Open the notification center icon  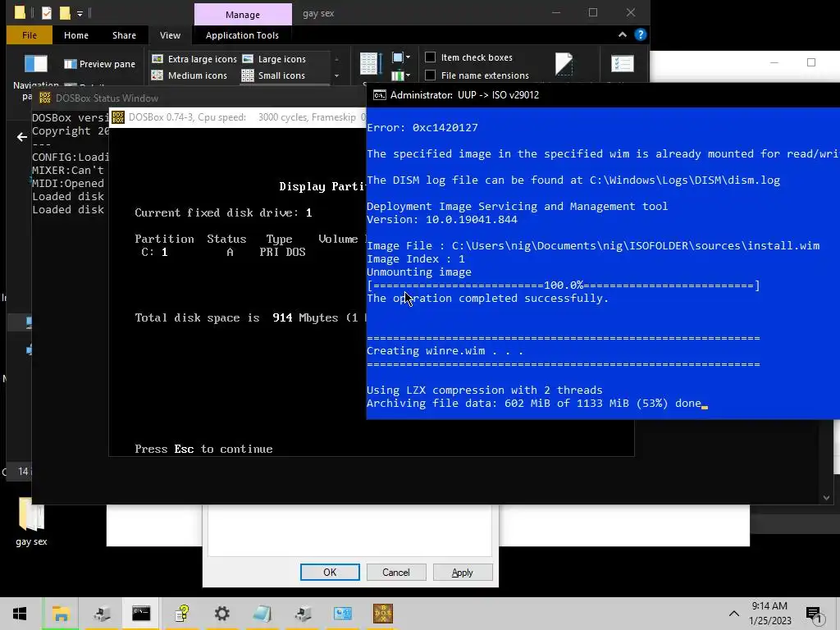click(x=815, y=614)
